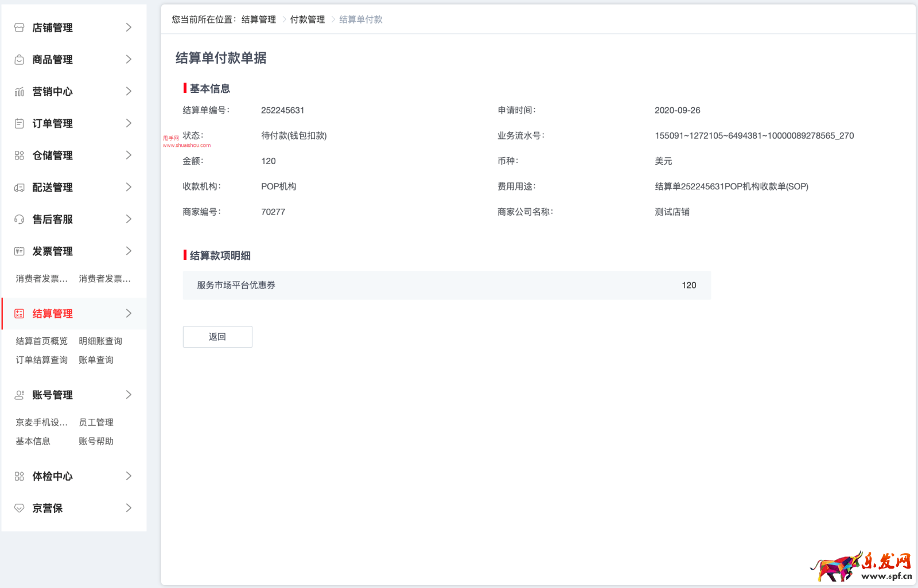Screen dimensions: 918x588
Task: Click the invoice icon beside 发票管理
Action: pos(19,251)
